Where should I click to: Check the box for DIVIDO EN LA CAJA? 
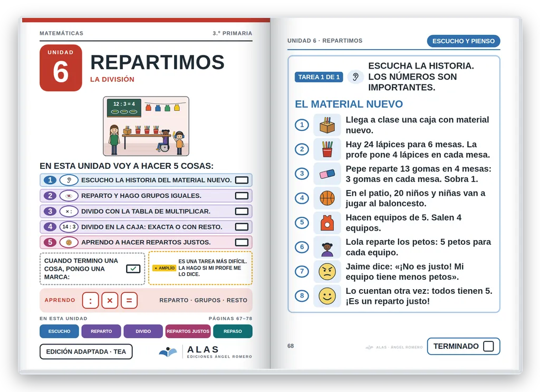coord(242,227)
